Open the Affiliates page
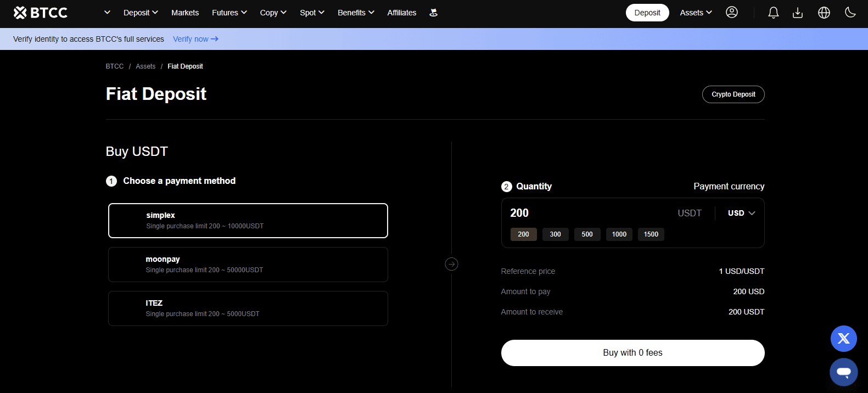 click(x=402, y=13)
